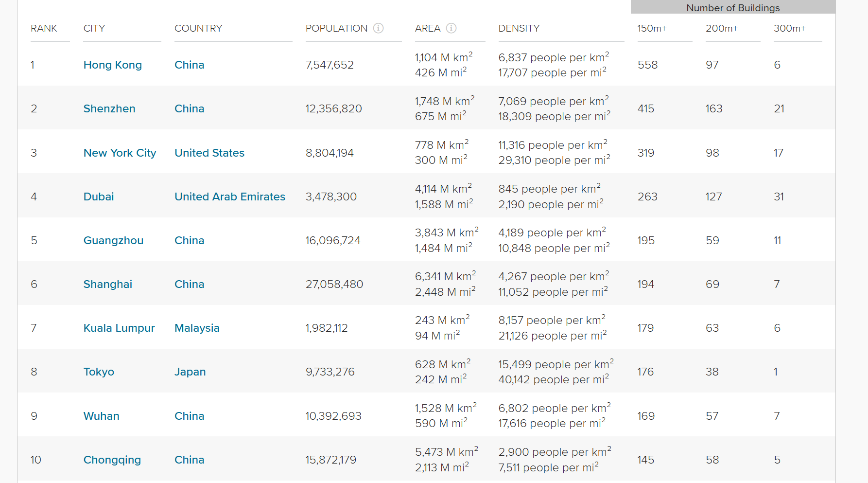Sort by the DENSITY column header

click(519, 28)
